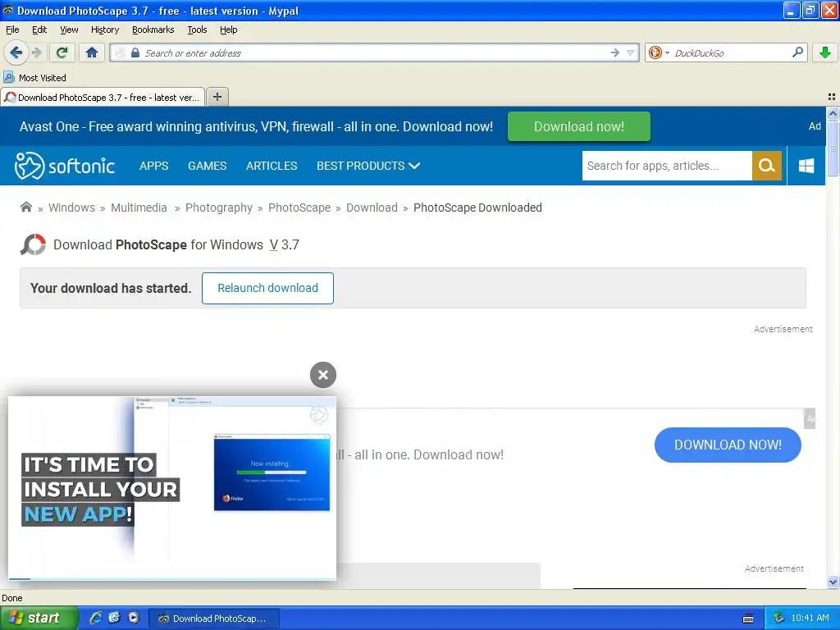Click the browser Back arrow button
Screen dimensions: 840x630
tap(16, 52)
